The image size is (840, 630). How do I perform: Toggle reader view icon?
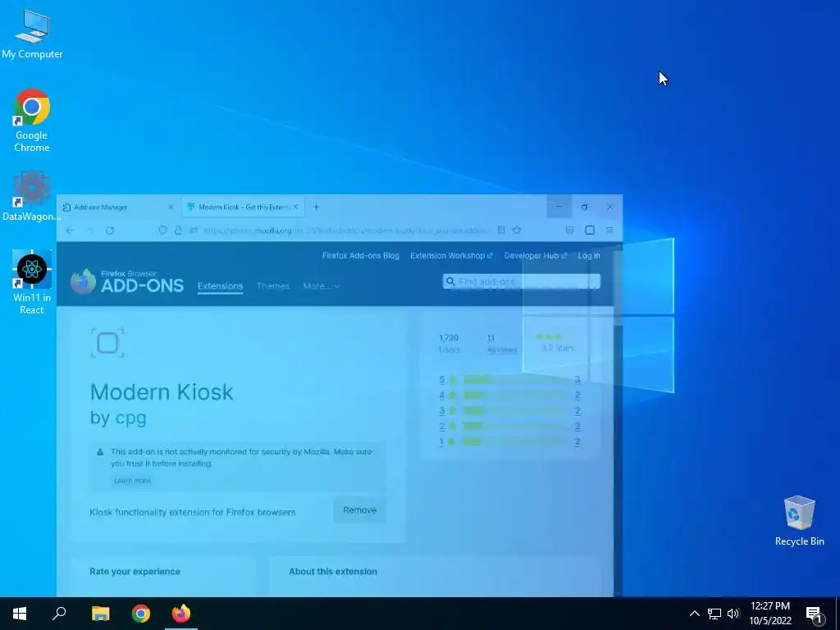[x=501, y=231]
